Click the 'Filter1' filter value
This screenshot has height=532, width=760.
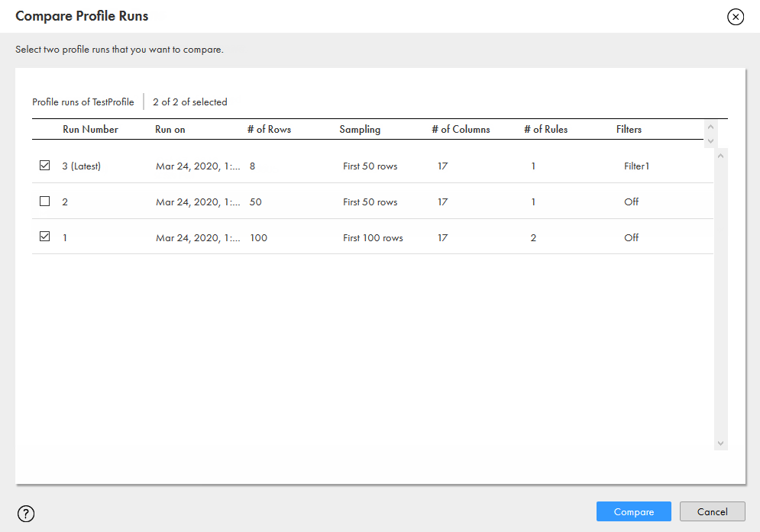tap(636, 166)
